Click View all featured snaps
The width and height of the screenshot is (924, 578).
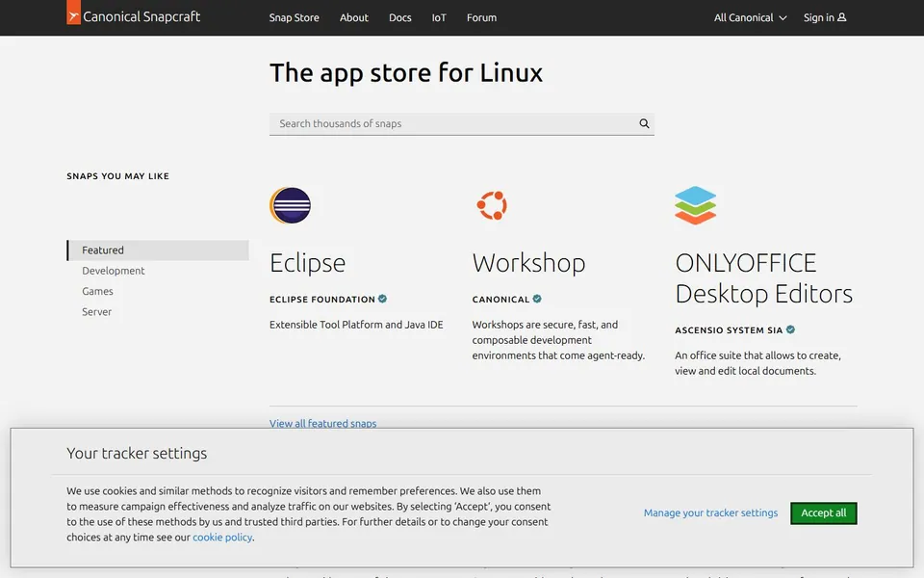(x=323, y=424)
